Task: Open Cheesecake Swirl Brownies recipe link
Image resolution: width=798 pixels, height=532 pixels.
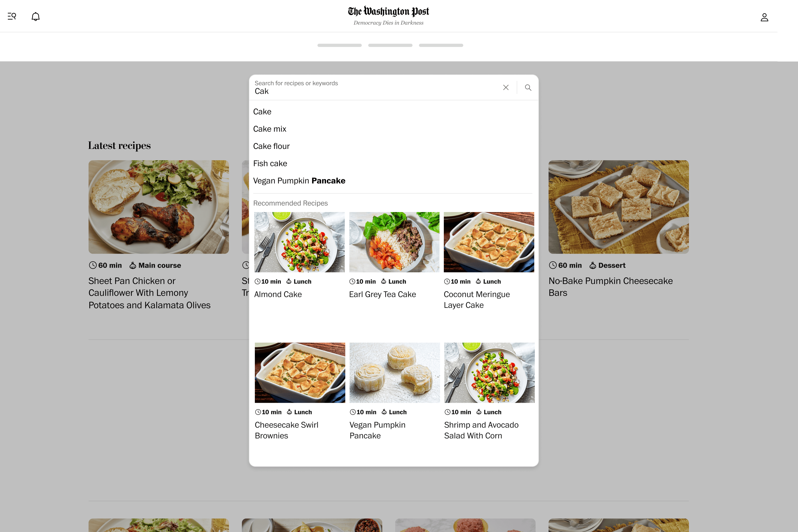Action: point(286,430)
